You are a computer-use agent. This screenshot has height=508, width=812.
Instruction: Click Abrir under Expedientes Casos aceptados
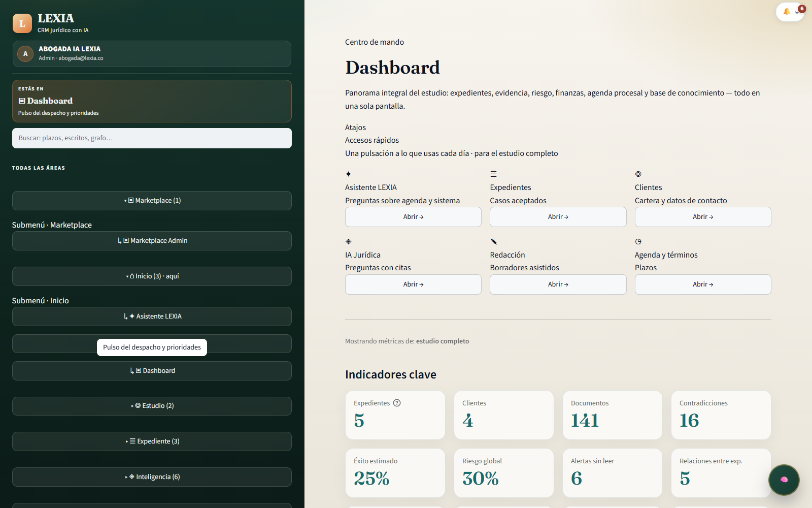coord(558,217)
